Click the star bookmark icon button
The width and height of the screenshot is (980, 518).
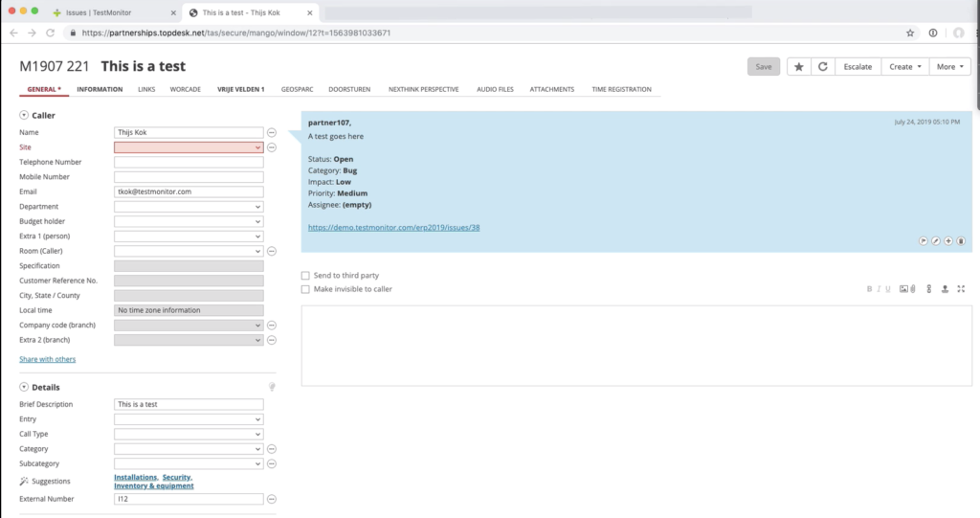point(798,67)
